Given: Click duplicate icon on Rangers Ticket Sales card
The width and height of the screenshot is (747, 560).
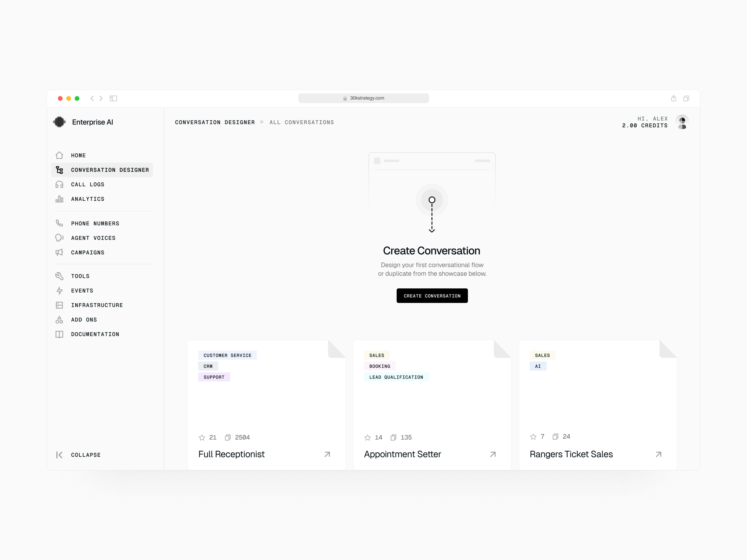Looking at the screenshot, I should click(x=556, y=437).
